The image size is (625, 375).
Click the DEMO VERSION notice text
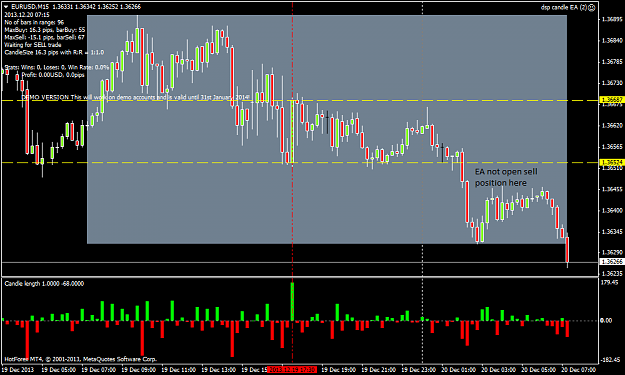(x=136, y=97)
